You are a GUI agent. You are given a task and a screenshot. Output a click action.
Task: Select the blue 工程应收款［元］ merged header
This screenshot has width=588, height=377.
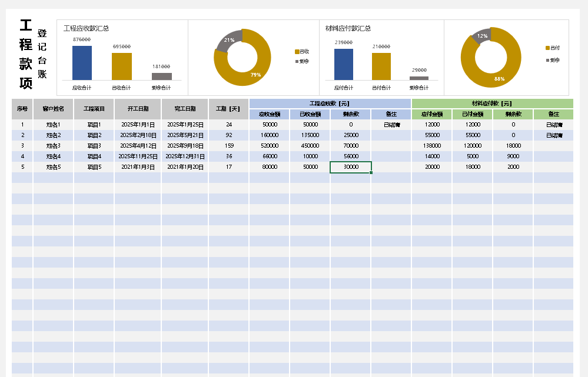[x=330, y=104]
